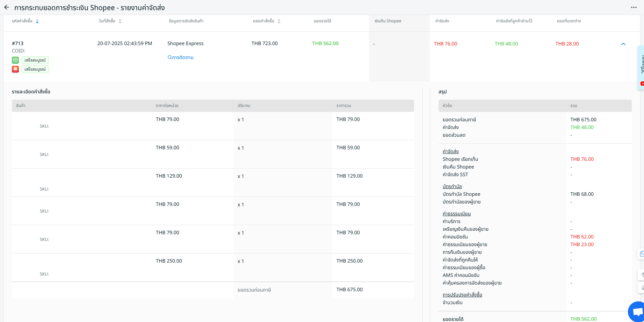Viewport: 644px width, 322px height.
Task: Click the second เสร็จสมบูรณ์ status badge
Action: (35, 69)
